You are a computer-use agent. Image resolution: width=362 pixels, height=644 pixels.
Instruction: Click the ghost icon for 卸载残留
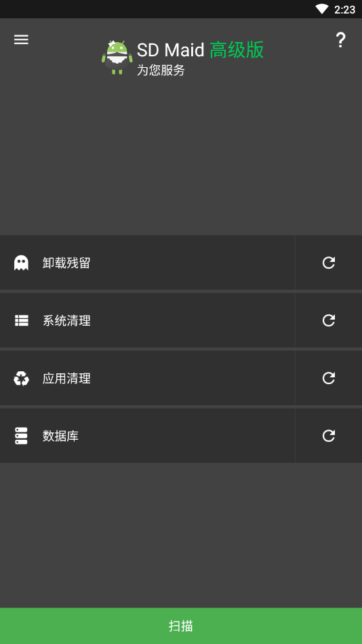[21, 263]
